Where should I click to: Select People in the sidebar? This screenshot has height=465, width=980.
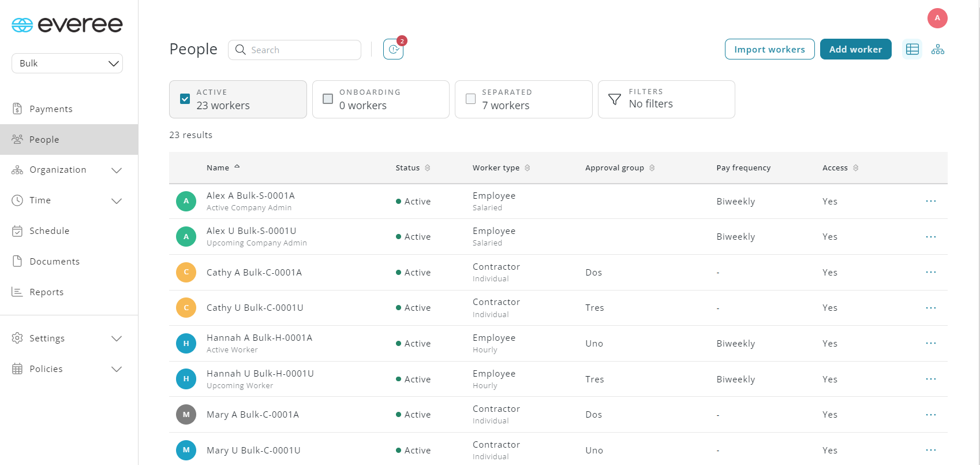69,140
